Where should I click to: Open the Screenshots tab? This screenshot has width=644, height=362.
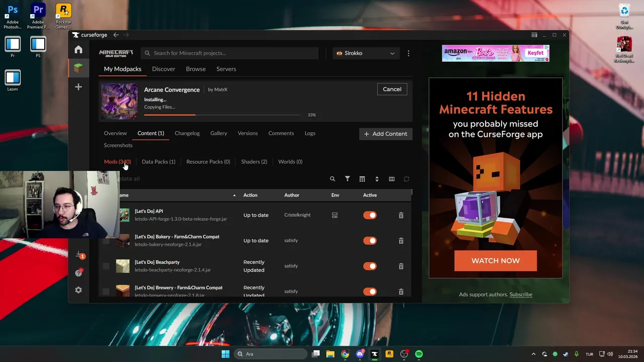coord(118,145)
